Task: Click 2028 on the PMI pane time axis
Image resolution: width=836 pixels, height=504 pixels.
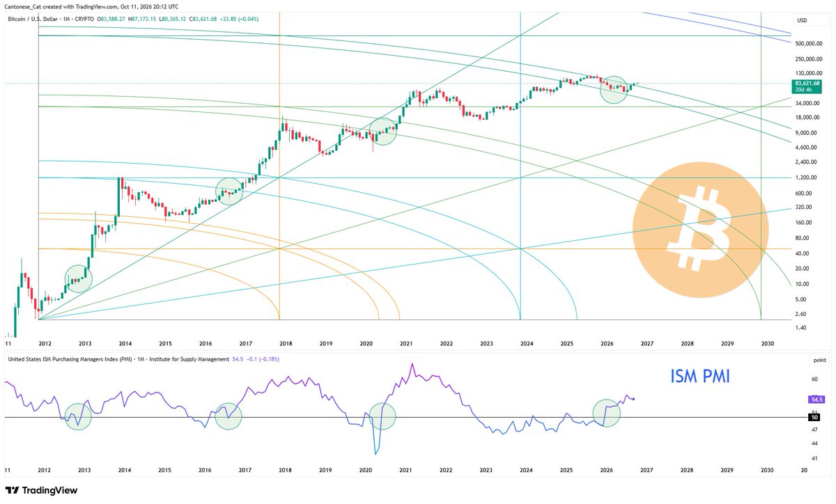Action: (x=687, y=471)
